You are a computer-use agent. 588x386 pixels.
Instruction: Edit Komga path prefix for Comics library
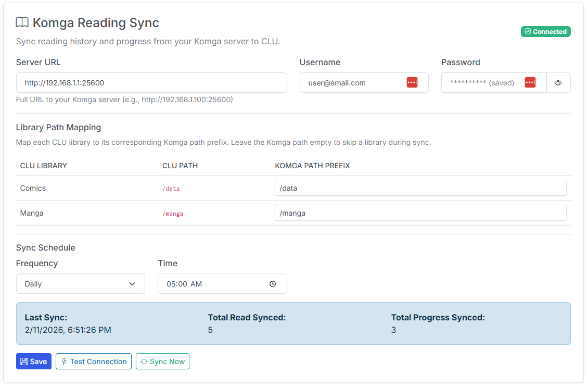pyautogui.click(x=420, y=188)
